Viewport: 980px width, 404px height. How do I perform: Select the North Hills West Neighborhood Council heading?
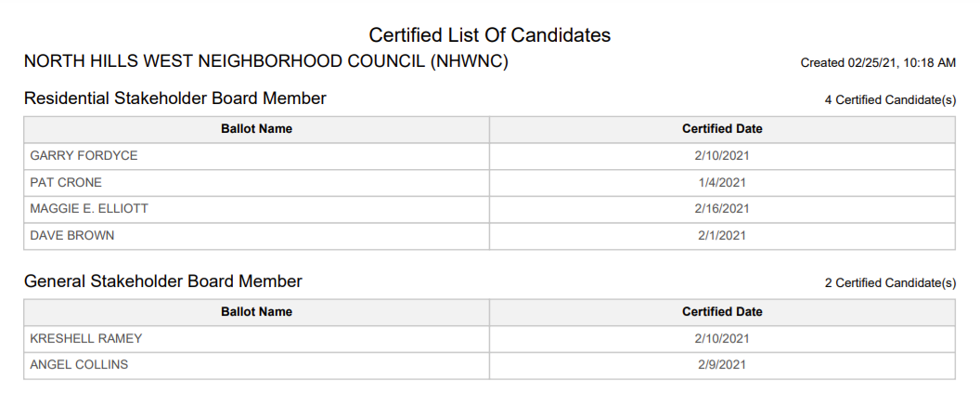[266, 61]
